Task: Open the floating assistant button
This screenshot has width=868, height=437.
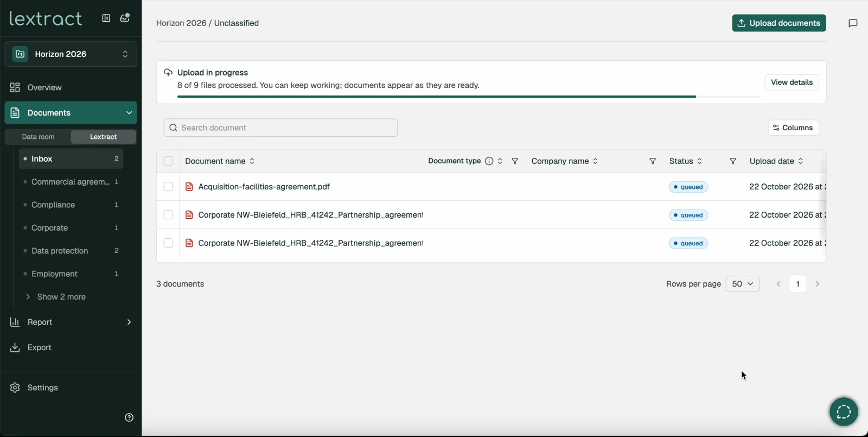Action: pos(844,412)
